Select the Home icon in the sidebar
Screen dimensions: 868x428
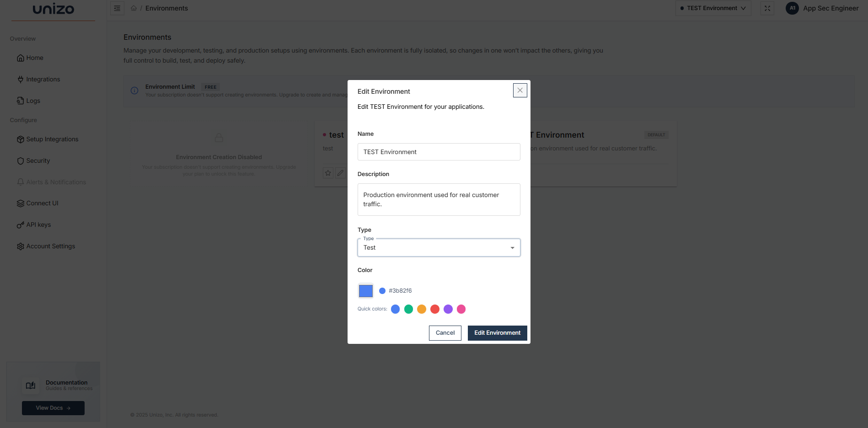(x=21, y=58)
